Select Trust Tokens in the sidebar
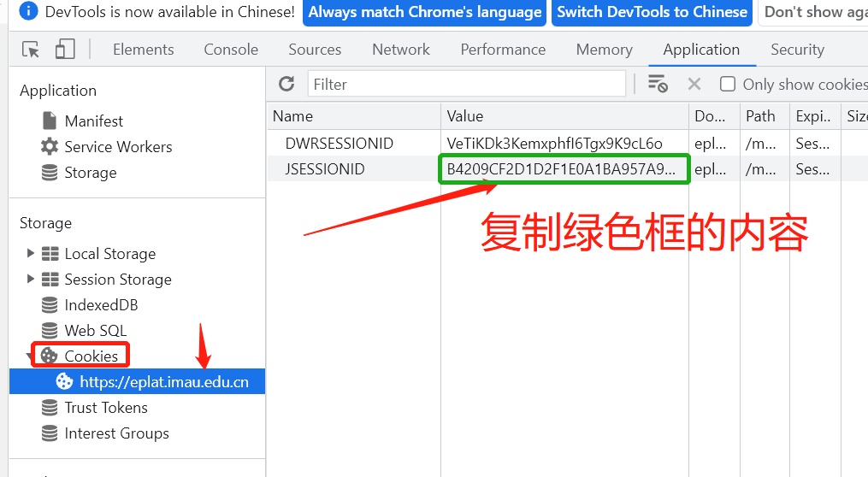Viewport: 868px width, 477px height. (106, 408)
